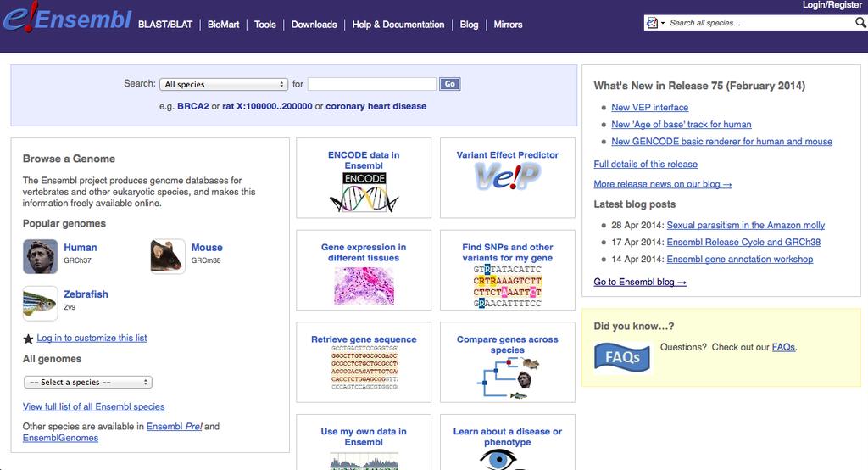
Task: Click the Go search button
Action: (449, 84)
